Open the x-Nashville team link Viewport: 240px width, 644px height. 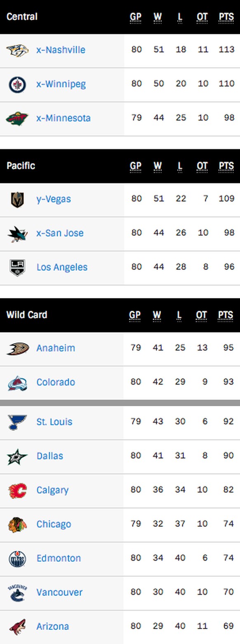click(61, 50)
